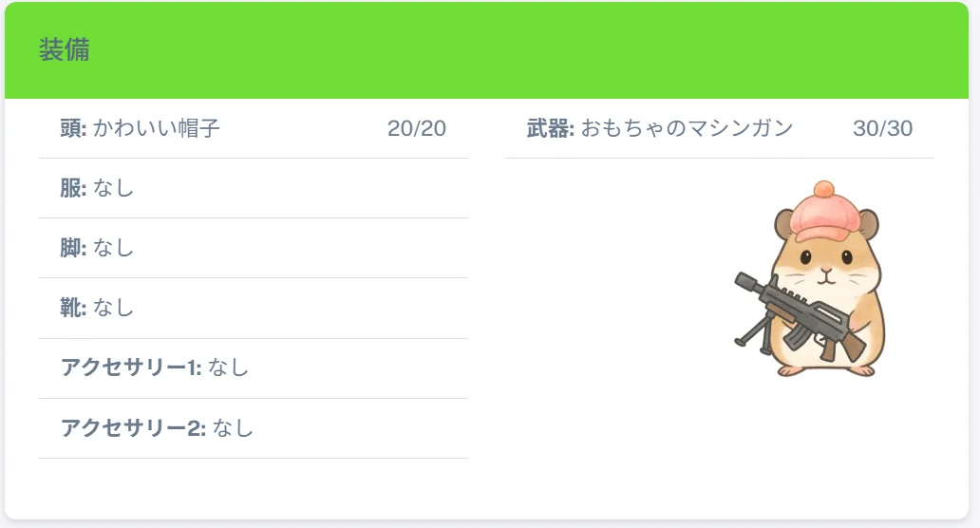Open the アクセサリー1 empty slot
Screen dimensions: 980x528
(254, 368)
